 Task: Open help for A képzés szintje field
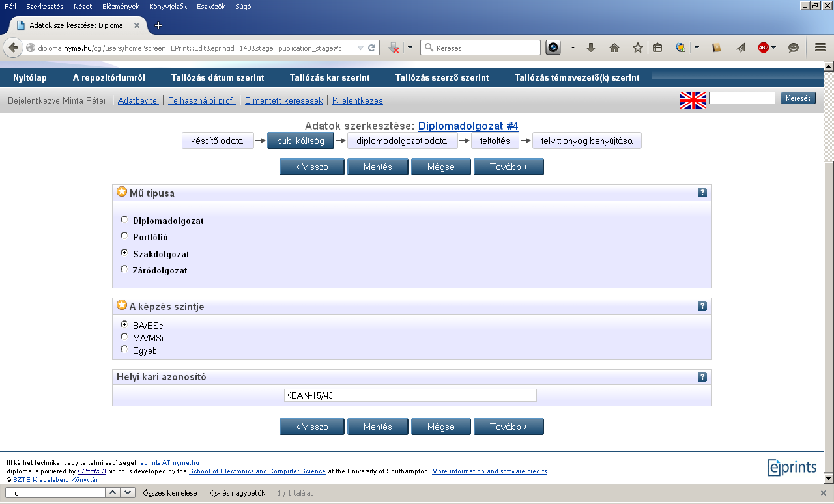(x=702, y=306)
